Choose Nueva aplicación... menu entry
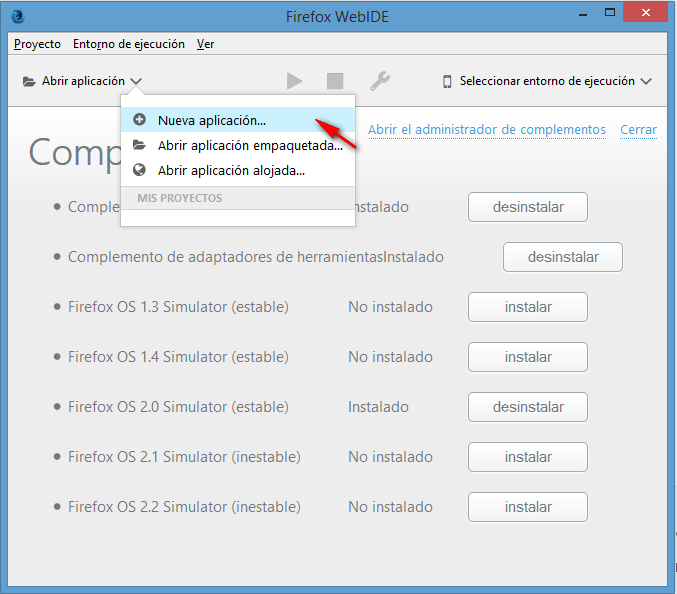Screen dimensions: 677x594 [238, 120]
